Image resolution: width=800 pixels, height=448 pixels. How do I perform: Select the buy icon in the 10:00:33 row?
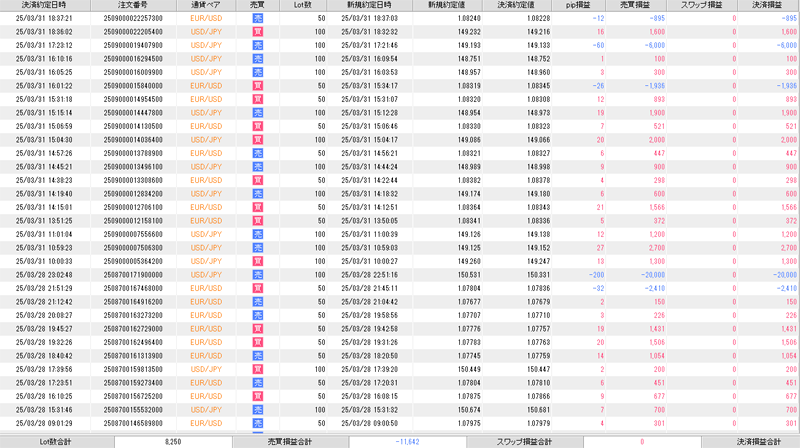point(258,261)
